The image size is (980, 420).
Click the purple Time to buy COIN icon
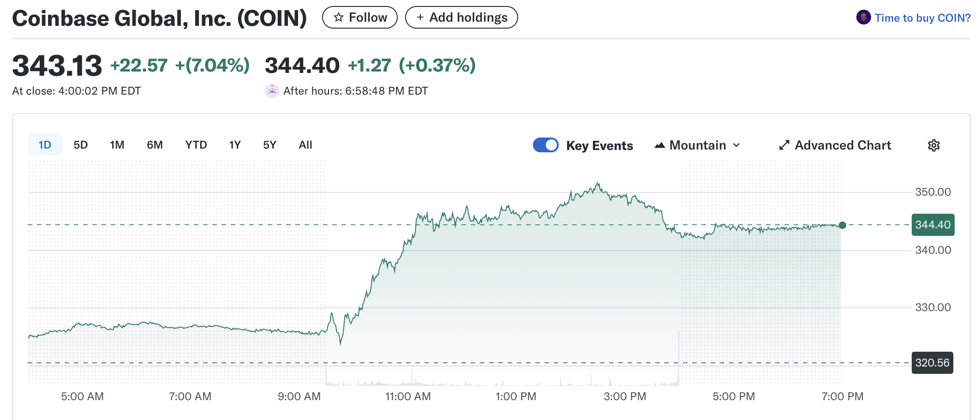[x=863, y=18]
